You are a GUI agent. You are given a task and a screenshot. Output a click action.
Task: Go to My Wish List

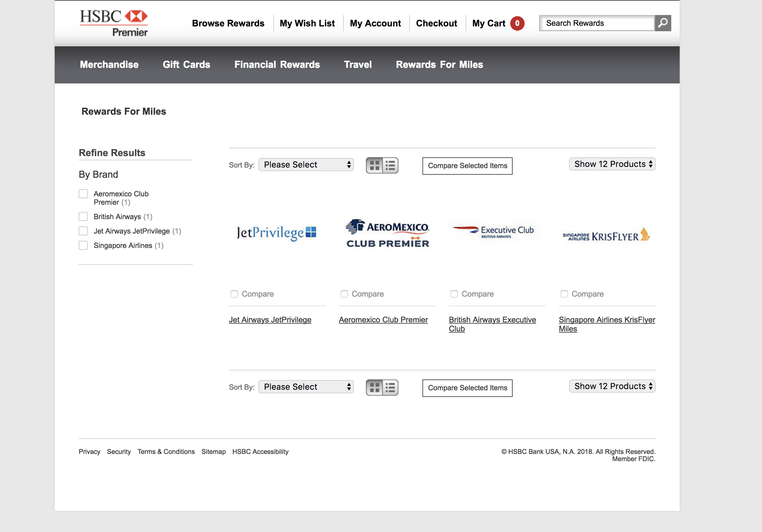pyautogui.click(x=307, y=23)
